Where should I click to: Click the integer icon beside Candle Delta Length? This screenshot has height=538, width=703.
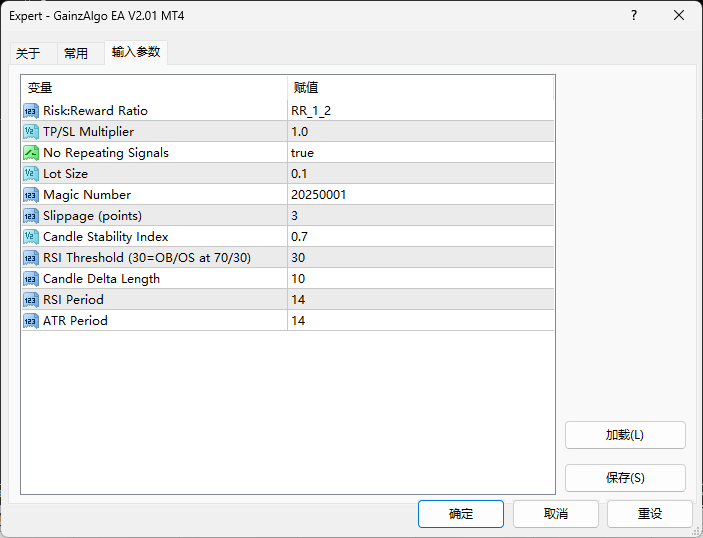[x=31, y=279]
